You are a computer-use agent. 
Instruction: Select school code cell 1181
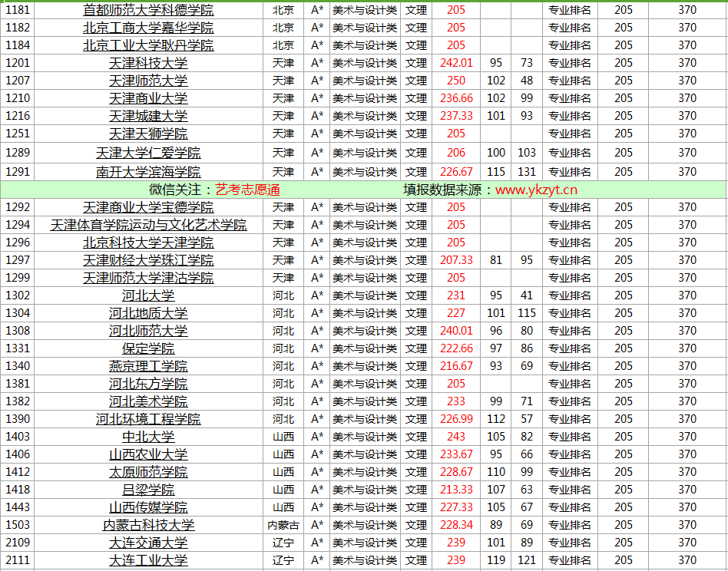[17, 10]
